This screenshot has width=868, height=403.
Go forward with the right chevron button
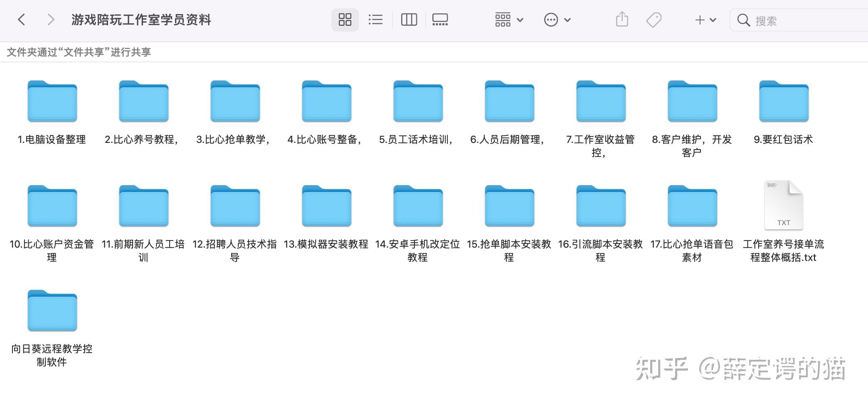tap(51, 20)
